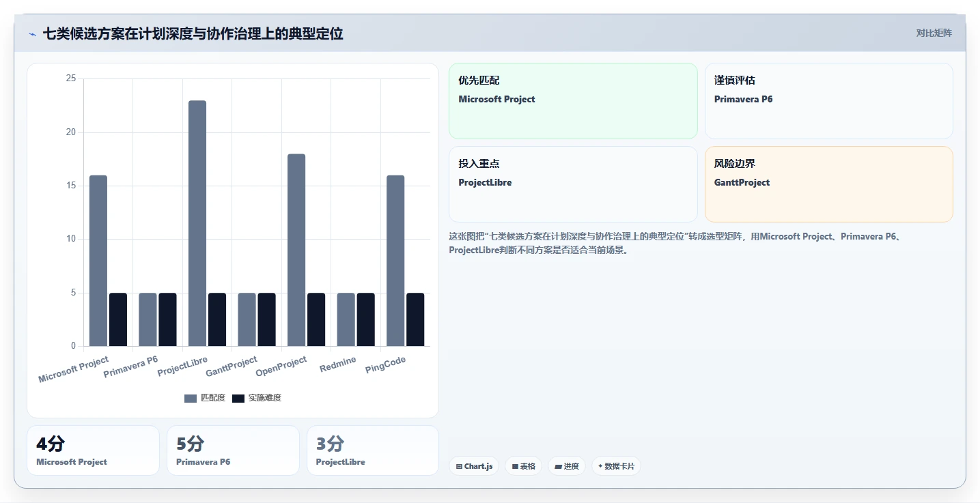Select the 优先匹配 Microsoft Project card

pyautogui.click(x=573, y=101)
